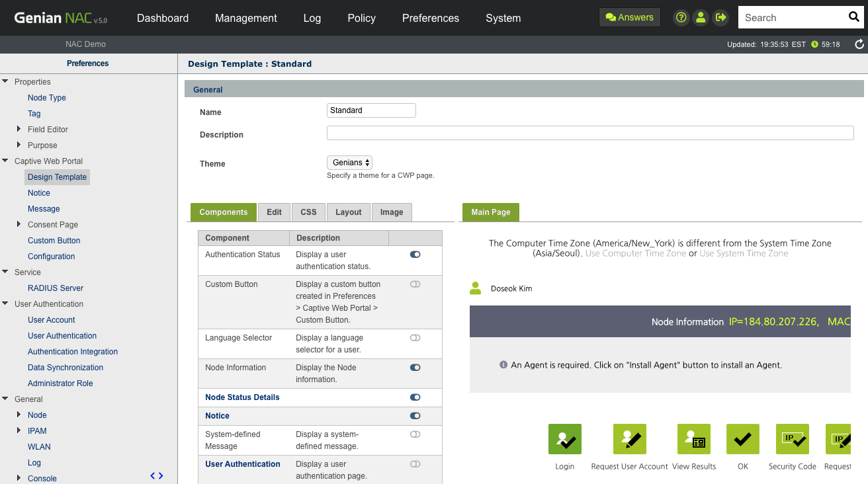Image resolution: width=868 pixels, height=484 pixels.
Task: Switch to the CSS tab
Action: [308, 212]
